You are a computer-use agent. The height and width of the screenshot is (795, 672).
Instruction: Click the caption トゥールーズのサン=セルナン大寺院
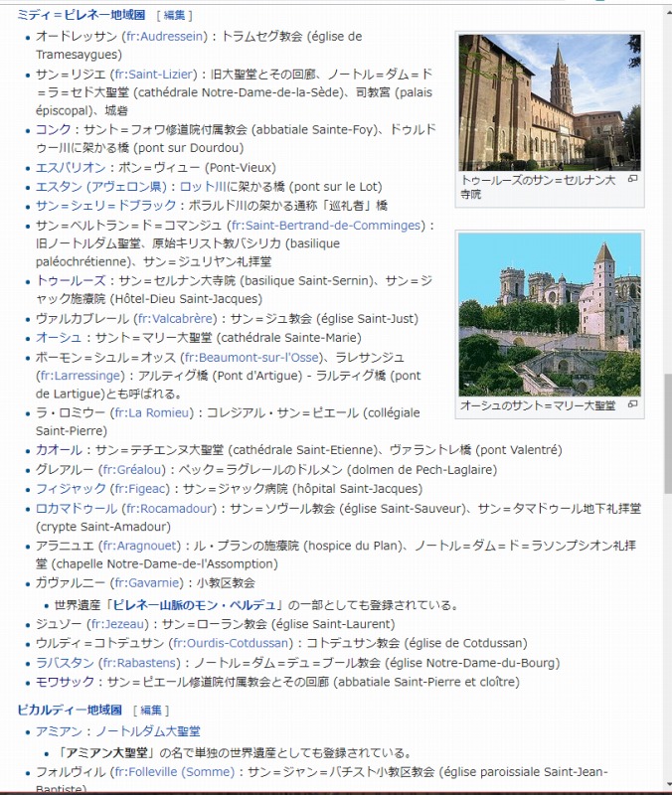(x=538, y=187)
